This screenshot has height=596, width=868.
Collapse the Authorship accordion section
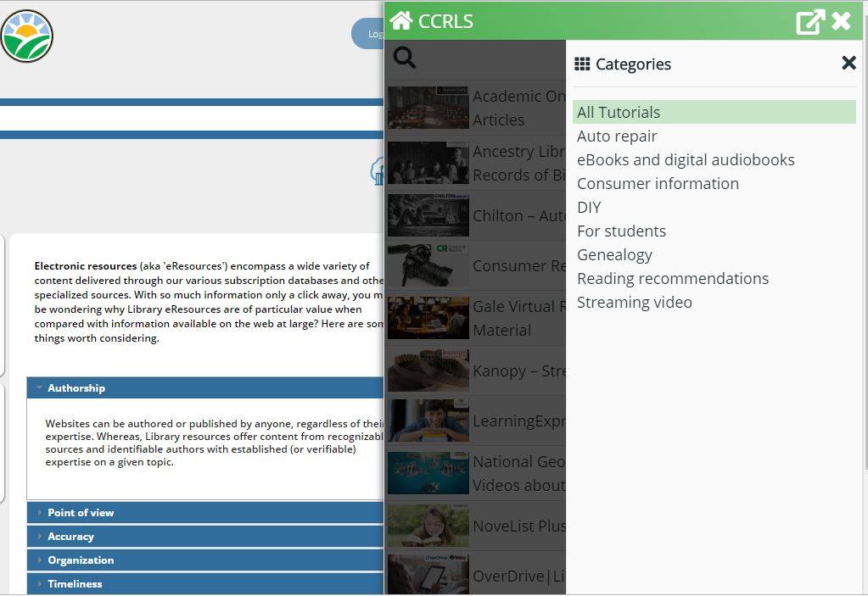[x=204, y=388]
